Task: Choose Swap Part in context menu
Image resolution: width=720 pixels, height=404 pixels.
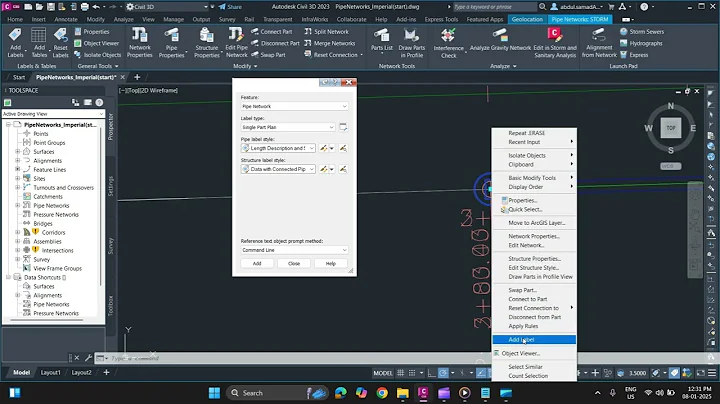Action: coord(534,290)
